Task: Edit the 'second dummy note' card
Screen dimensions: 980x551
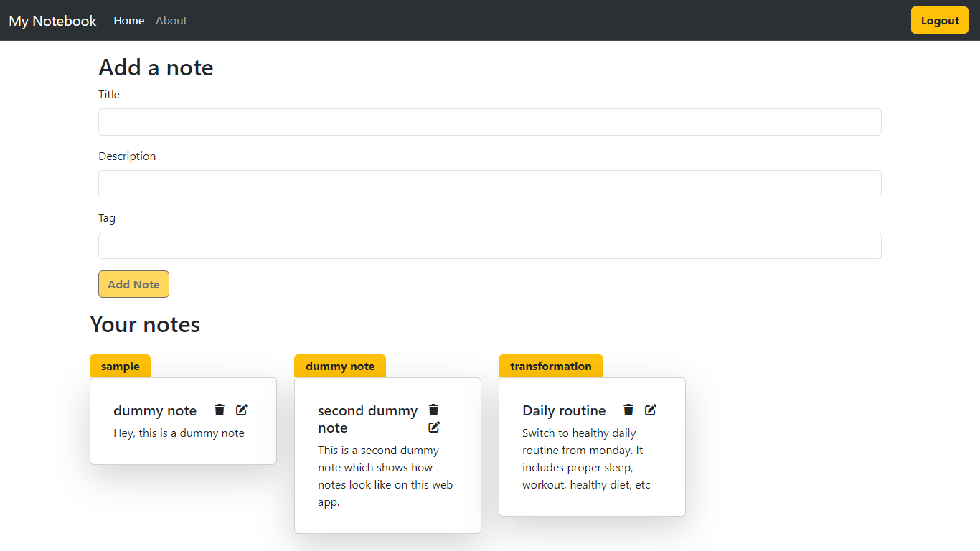Action: 434,427
